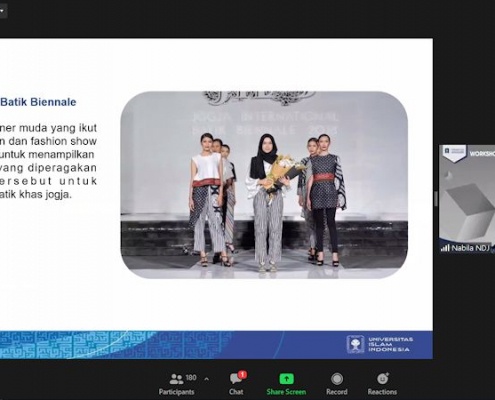
Task: Click the green Share Screen button
Action: click(286, 383)
